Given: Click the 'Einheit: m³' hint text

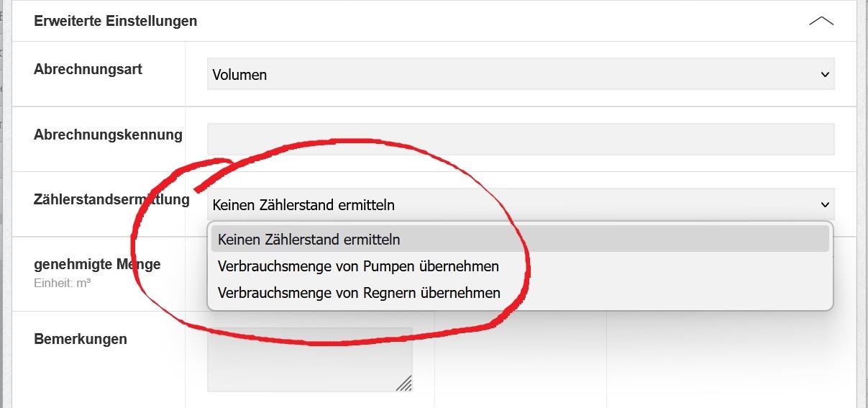Looking at the screenshot, I should pos(62,283).
